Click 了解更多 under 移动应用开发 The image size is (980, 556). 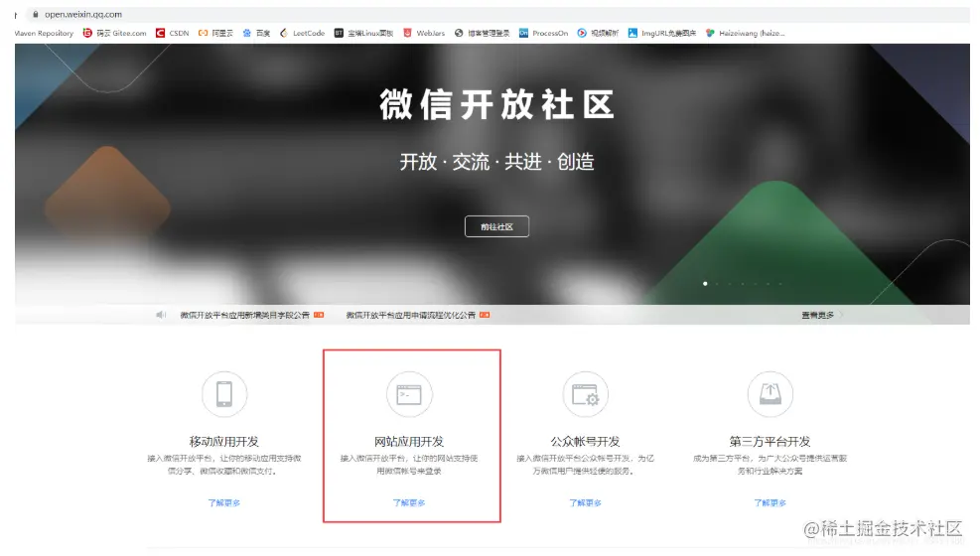223,503
